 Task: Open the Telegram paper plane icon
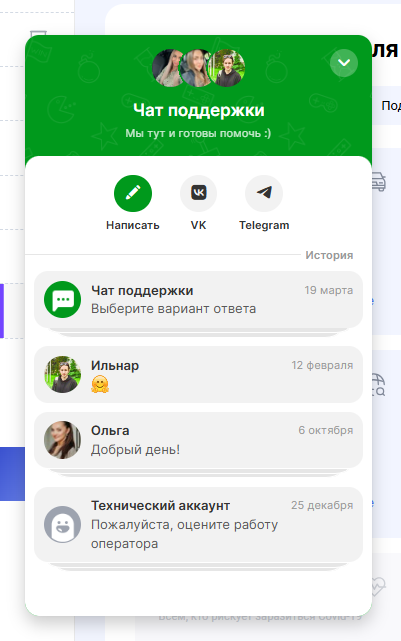point(264,193)
